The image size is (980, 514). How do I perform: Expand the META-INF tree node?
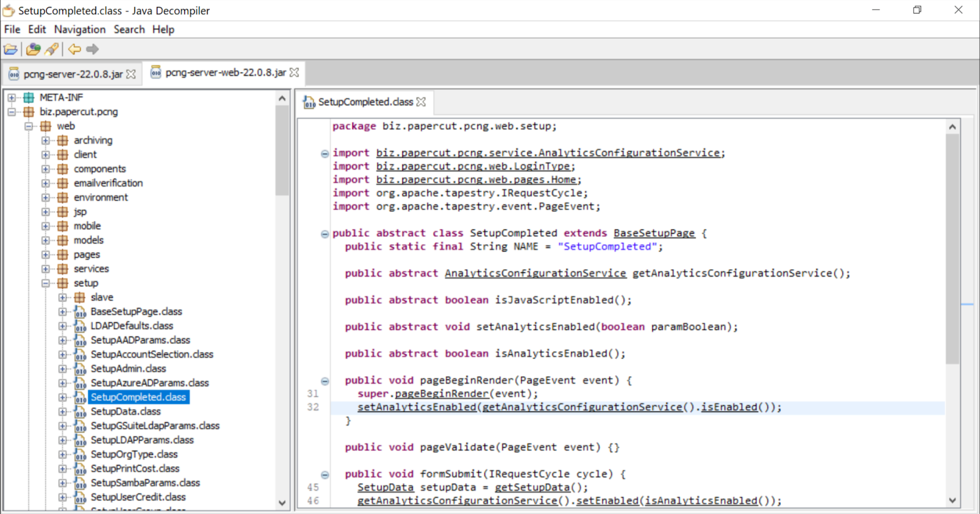[x=12, y=97]
